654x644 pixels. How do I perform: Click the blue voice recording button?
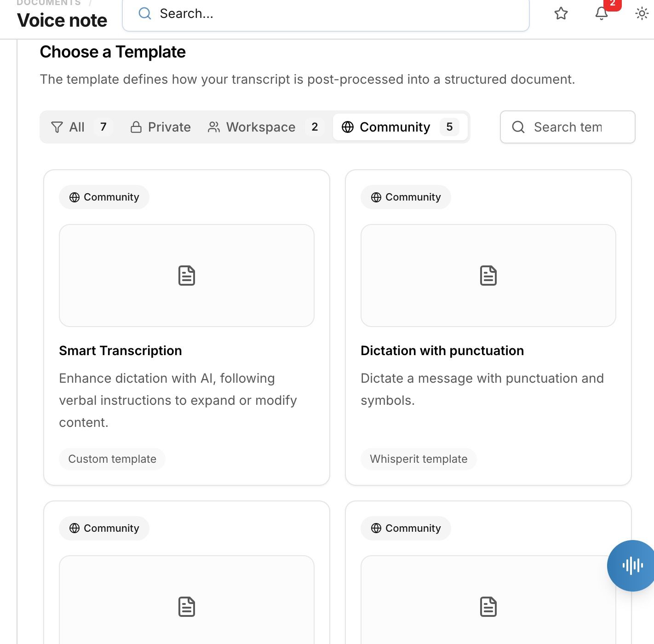click(632, 565)
